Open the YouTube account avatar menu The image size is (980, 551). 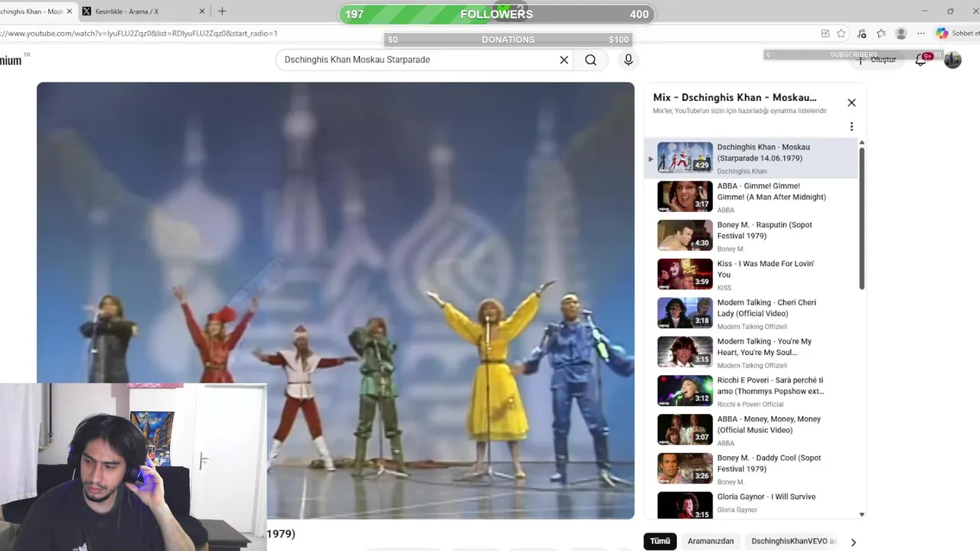point(952,60)
